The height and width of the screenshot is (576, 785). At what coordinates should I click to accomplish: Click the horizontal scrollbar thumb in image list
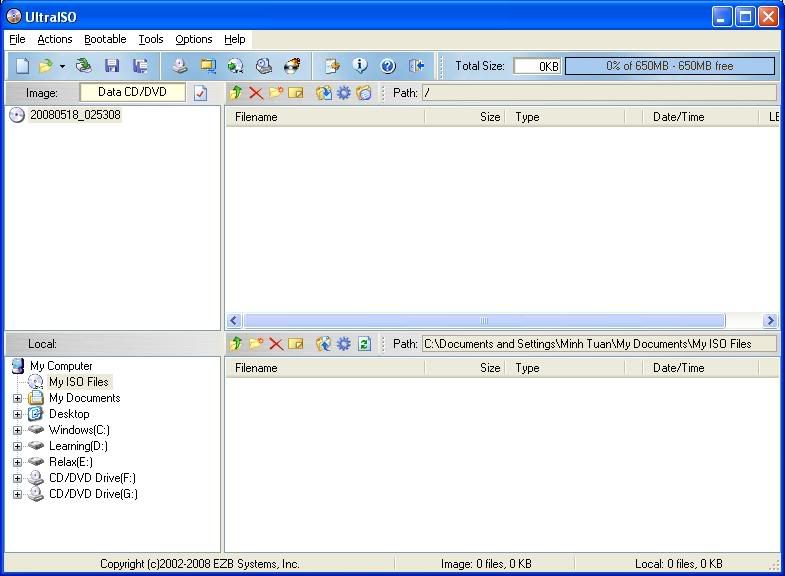[x=484, y=320]
